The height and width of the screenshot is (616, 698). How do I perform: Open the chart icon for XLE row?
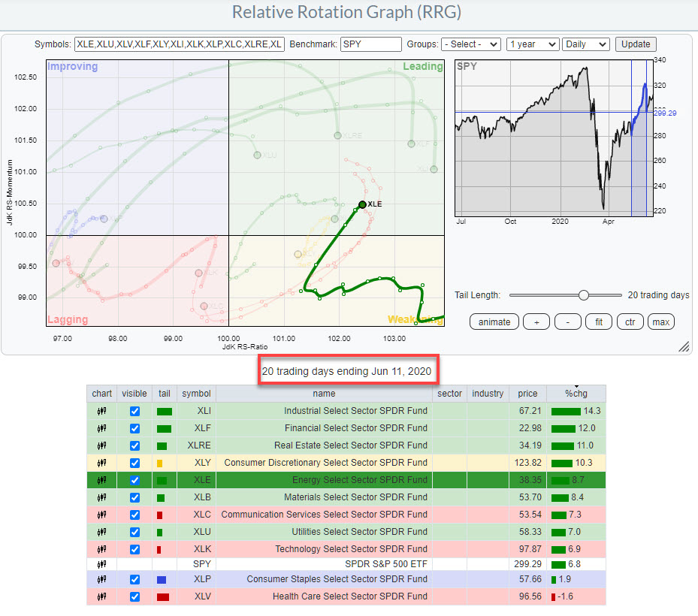(x=101, y=480)
